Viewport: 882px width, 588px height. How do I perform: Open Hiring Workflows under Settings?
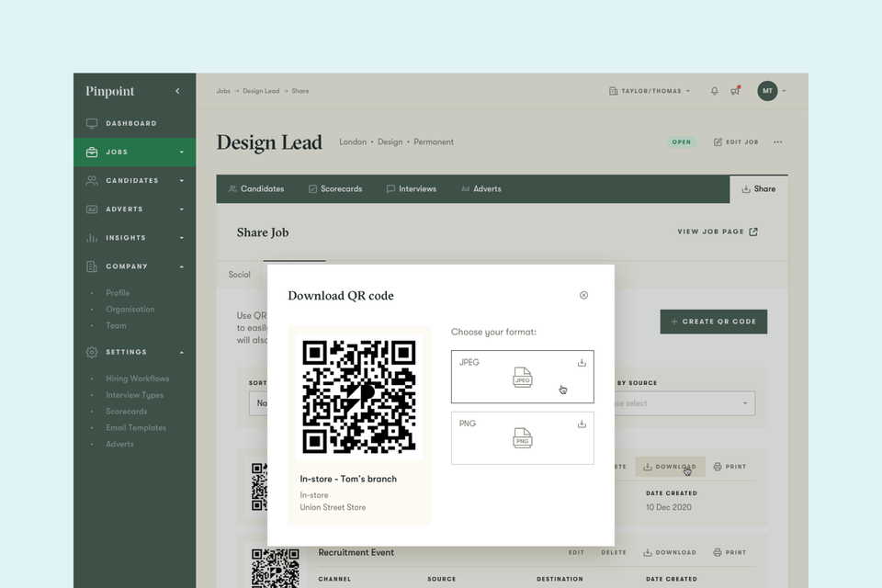click(137, 379)
